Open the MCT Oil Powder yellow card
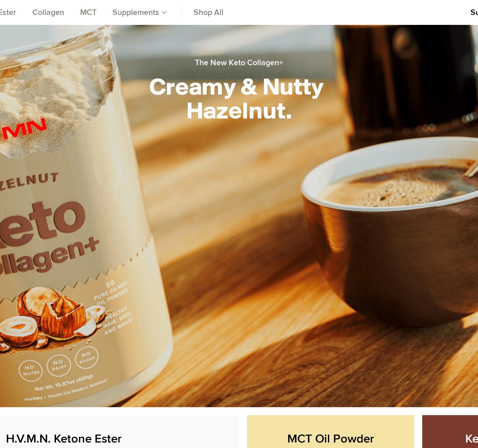Image resolution: width=478 pixels, height=448 pixels. coord(330,432)
